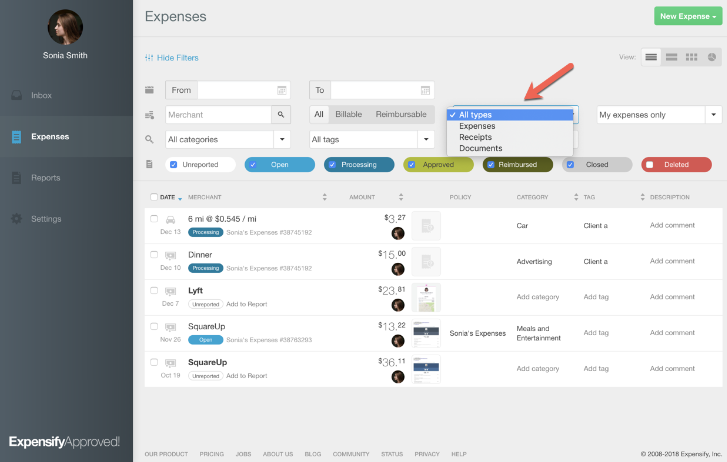Open the SquareUp $13.22 receipt thumbnail
Viewport: 727px width, 462px height.
(426, 333)
